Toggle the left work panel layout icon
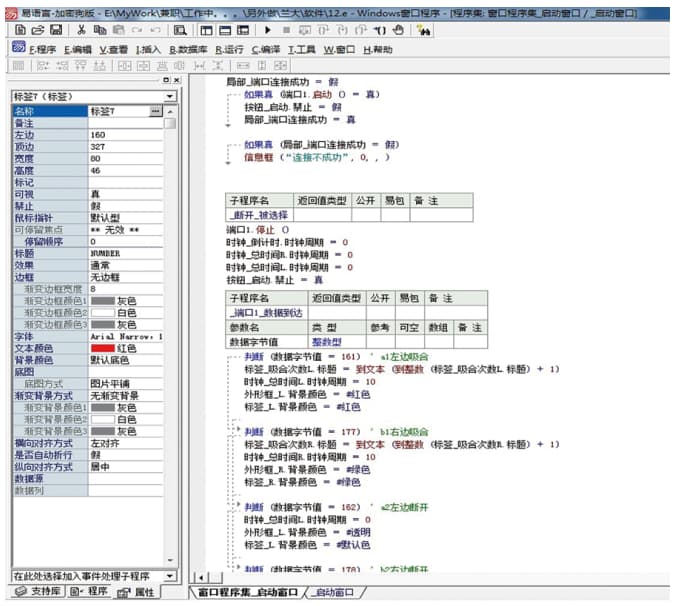Viewport: 678px width, 606px height. pyautogui.click(x=206, y=30)
